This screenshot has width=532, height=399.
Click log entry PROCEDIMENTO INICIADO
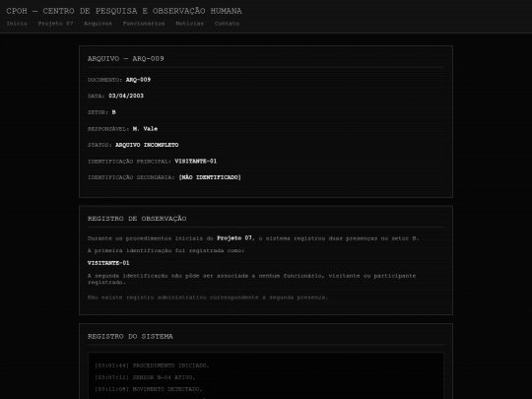point(152,366)
